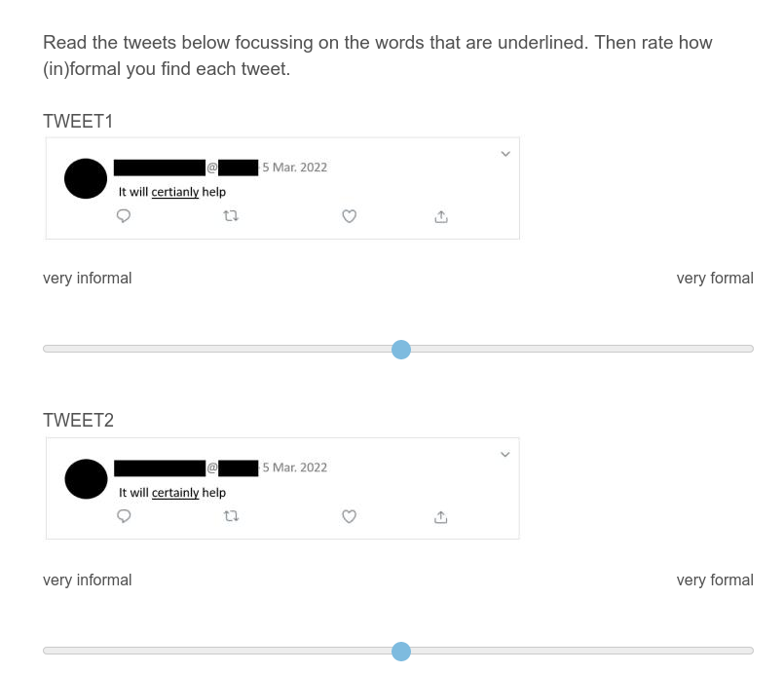The image size is (784, 673).
Task: Expand the chevron menu on TWEET1
Action: coord(504,154)
